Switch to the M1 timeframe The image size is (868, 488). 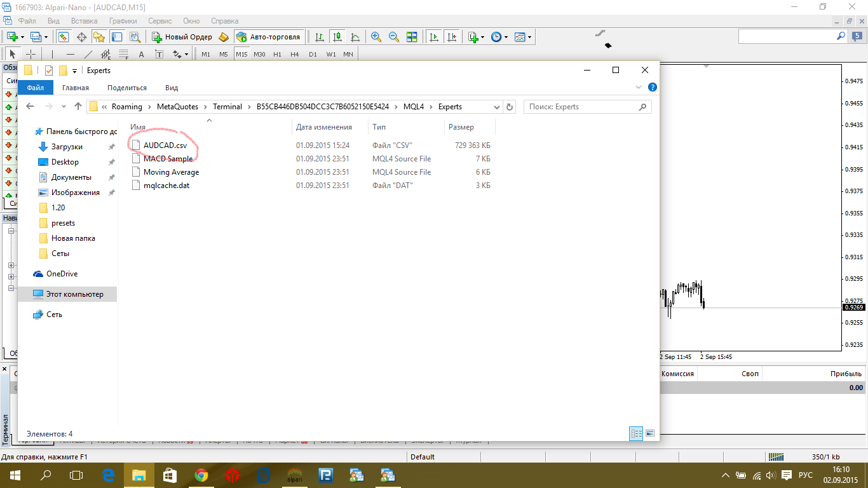click(x=206, y=54)
